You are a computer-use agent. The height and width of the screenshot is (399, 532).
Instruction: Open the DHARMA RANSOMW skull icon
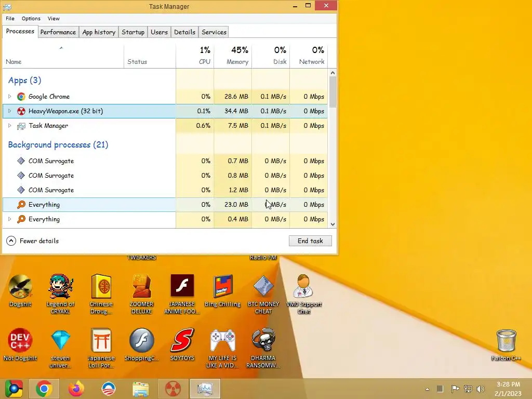[263, 349]
